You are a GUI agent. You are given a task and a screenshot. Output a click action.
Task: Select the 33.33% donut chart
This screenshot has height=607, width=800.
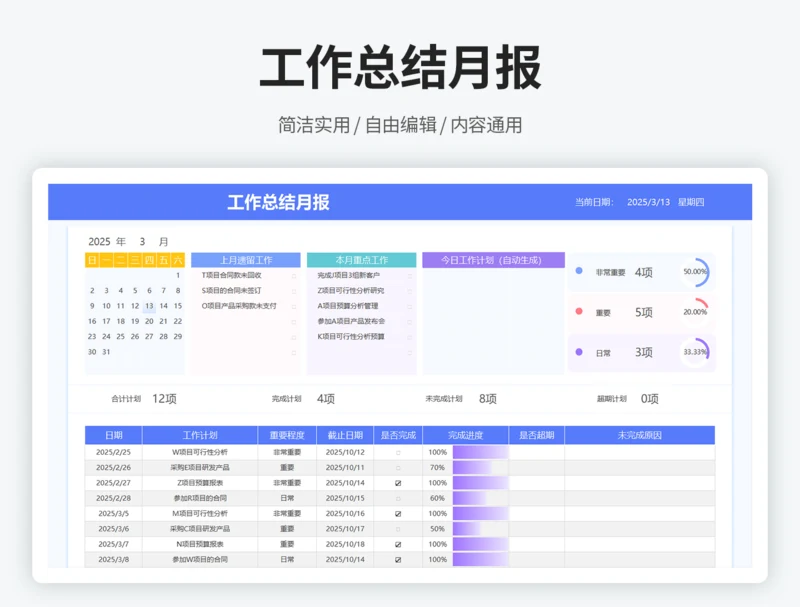click(695, 352)
